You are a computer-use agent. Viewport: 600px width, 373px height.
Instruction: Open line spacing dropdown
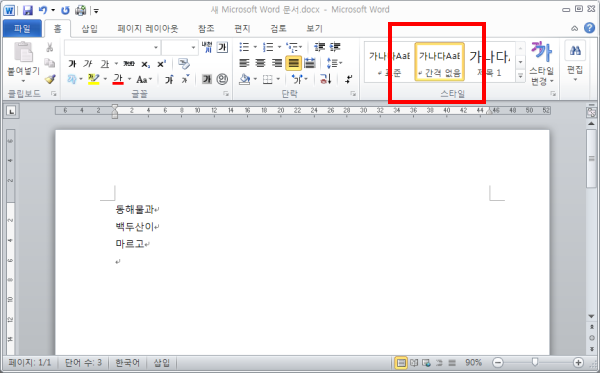pos(334,63)
